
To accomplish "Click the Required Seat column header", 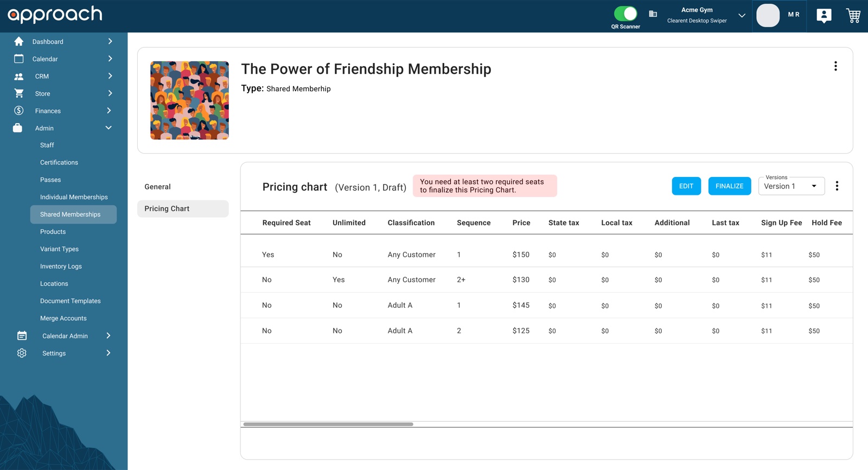I will [x=286, y=223].
